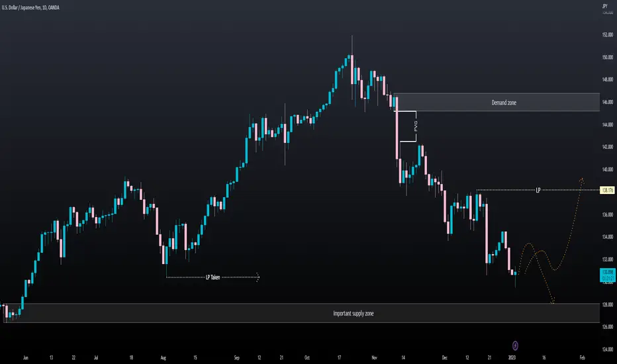
Task: Click Aug on the time axis
Action: tap(164, 357)
